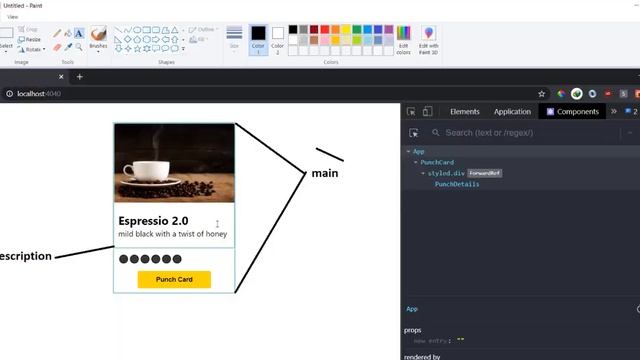Click the ForwardRef badge
The image size is (640, 360).
(484, 173)
